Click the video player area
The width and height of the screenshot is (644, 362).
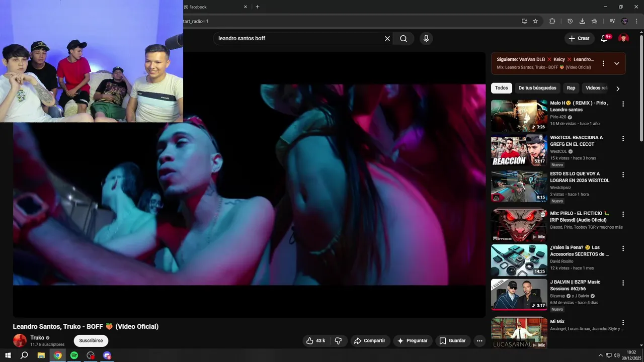point(249,185)
